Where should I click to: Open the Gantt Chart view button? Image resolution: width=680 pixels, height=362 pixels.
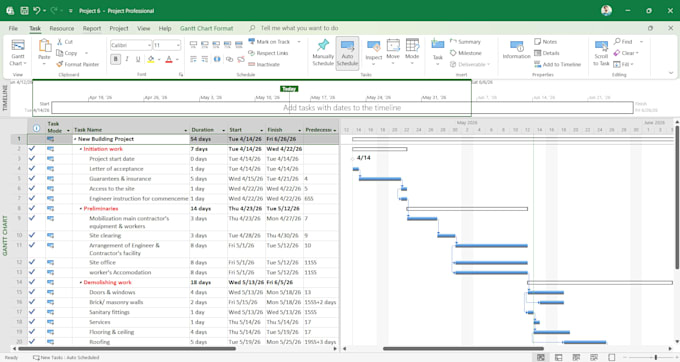(18, 52)
